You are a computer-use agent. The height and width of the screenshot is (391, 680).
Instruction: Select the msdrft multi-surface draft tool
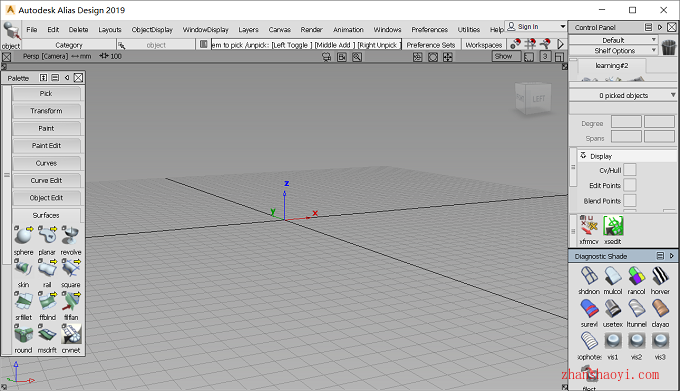[47, 334]
